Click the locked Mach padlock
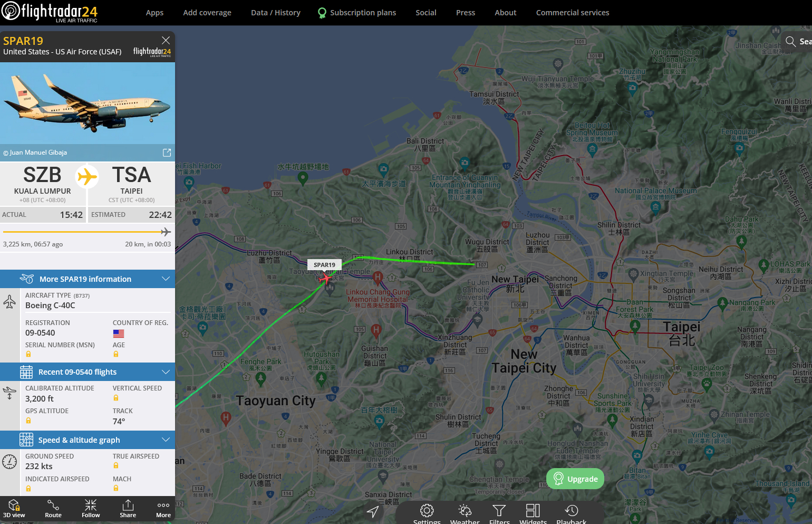 [116, 489]
